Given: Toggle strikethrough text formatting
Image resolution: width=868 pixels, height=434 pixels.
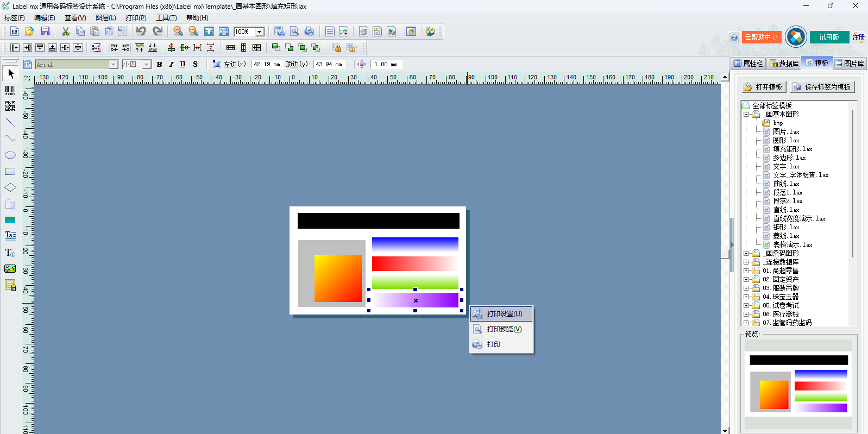Looking at the screenshot, I should coord(195,64).
